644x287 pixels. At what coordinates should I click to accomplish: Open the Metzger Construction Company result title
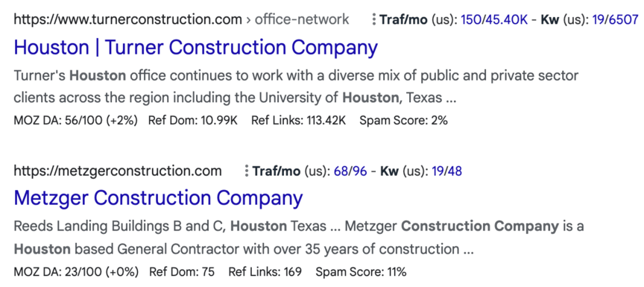click(x=158, y=198)
